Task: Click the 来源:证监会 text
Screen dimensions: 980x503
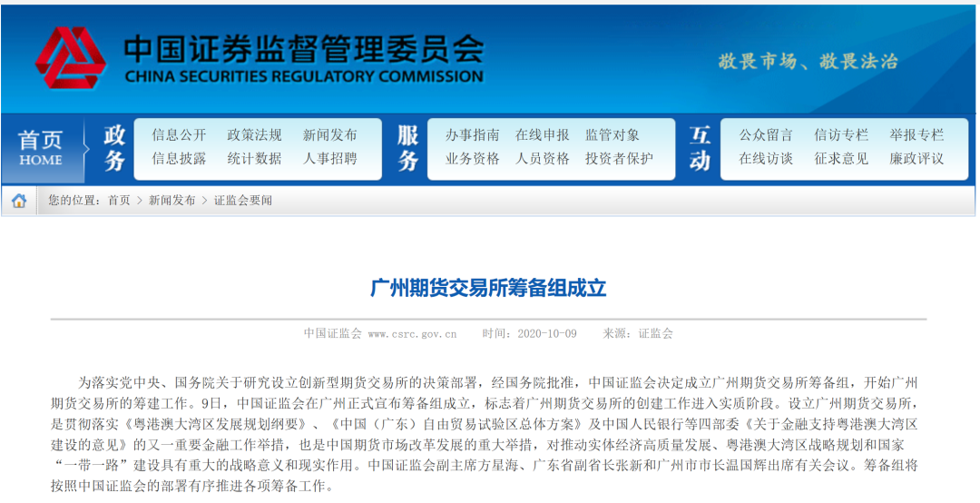Action: tap(638, 334)
